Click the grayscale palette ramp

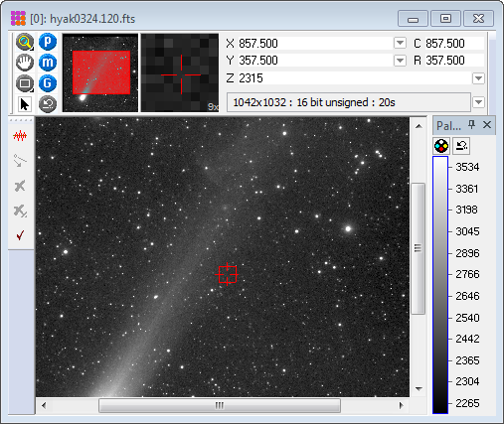pos(440,285)
